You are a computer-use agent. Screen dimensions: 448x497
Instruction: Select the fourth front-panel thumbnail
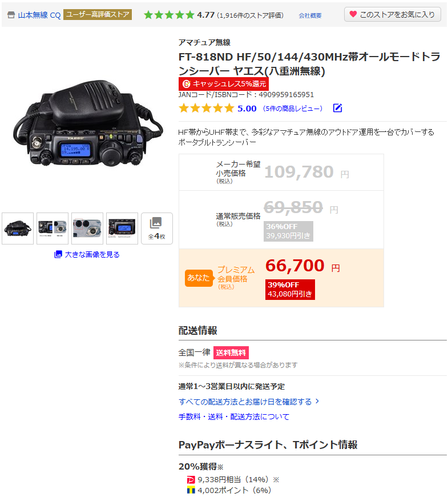[x=122, y=228]
